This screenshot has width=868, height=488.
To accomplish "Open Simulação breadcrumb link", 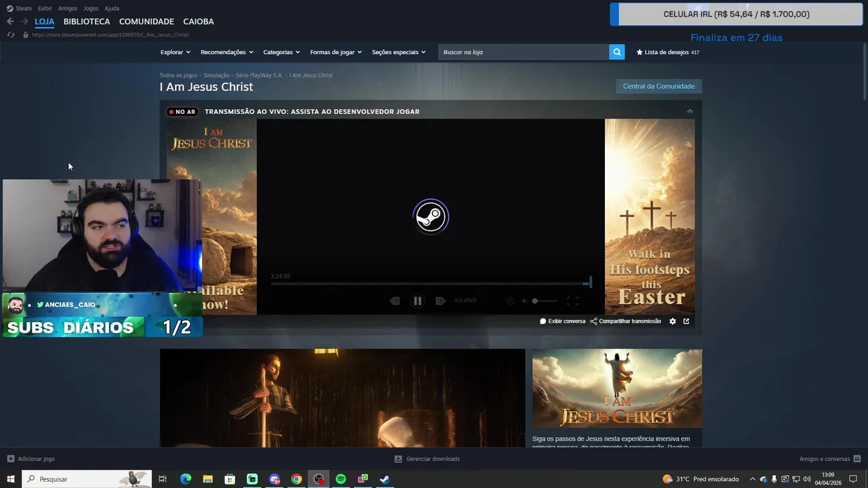I will click(216, 75).
